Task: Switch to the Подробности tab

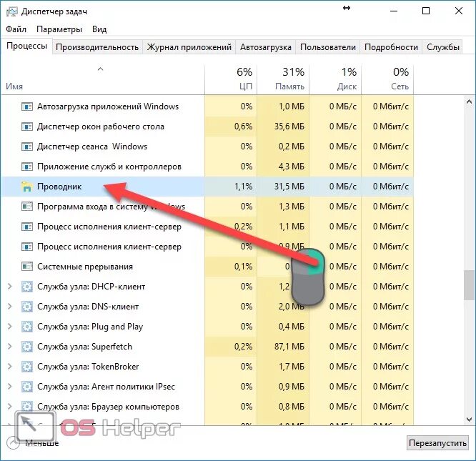Action: pyautogui.click(x=391, y=47)
